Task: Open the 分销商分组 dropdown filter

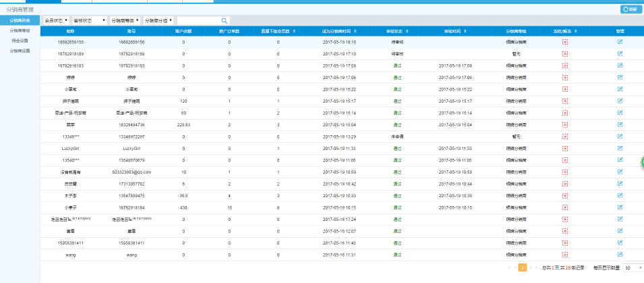Action: (x=158, y=21)
